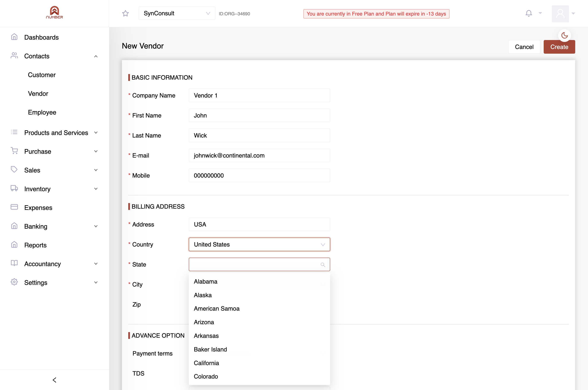Click the State search box
Screen dimensions: 588x390
(259, 264)
